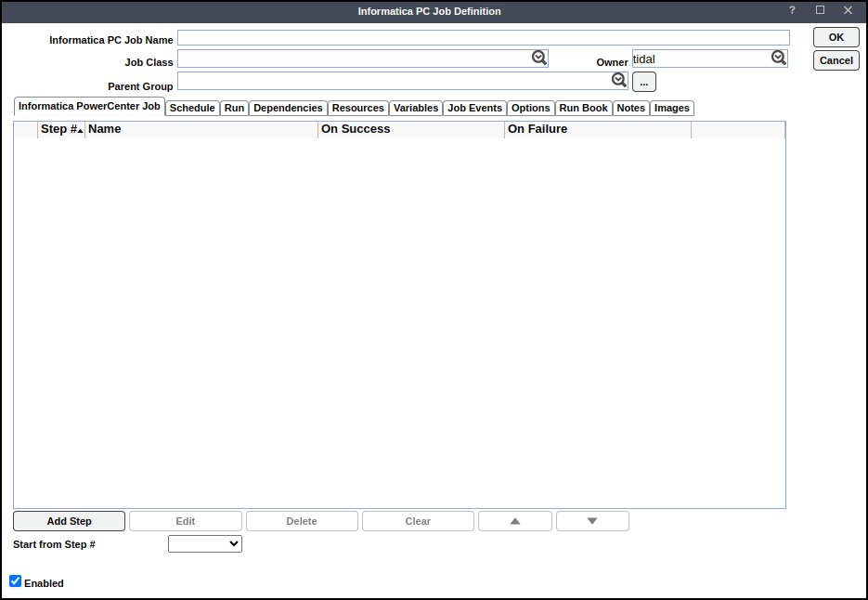Open the Images tab
The image size is (868, 600).
coord(672,108)
